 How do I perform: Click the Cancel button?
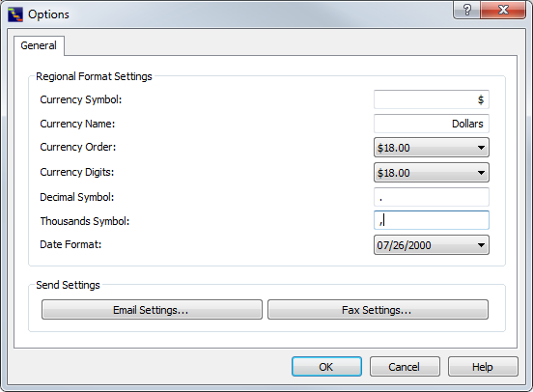[x=405, y=367]
